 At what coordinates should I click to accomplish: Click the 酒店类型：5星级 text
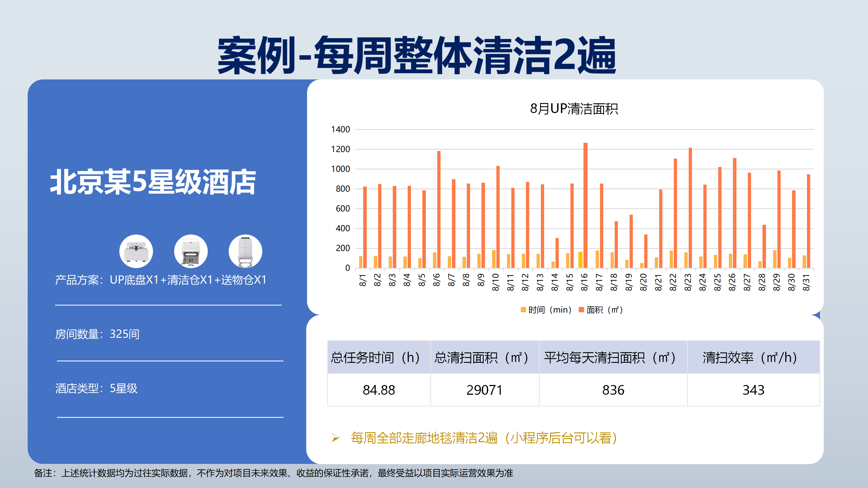(96, 388)
